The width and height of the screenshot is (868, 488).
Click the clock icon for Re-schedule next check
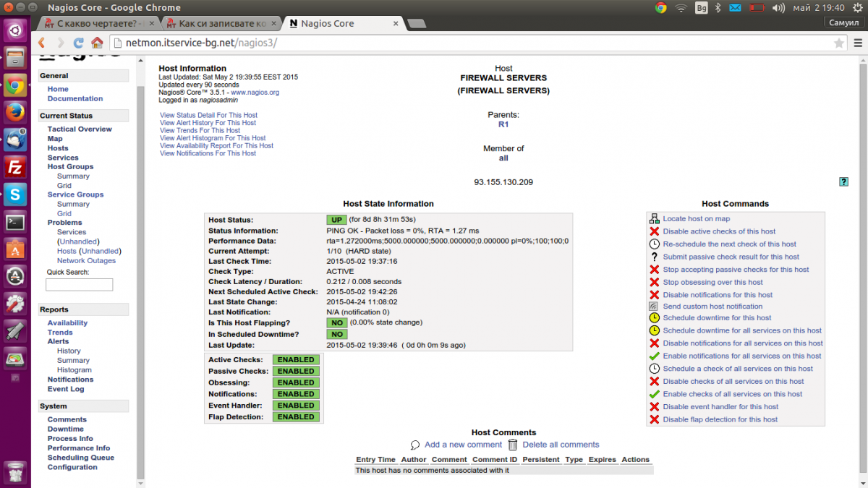(x=654, y=244)
